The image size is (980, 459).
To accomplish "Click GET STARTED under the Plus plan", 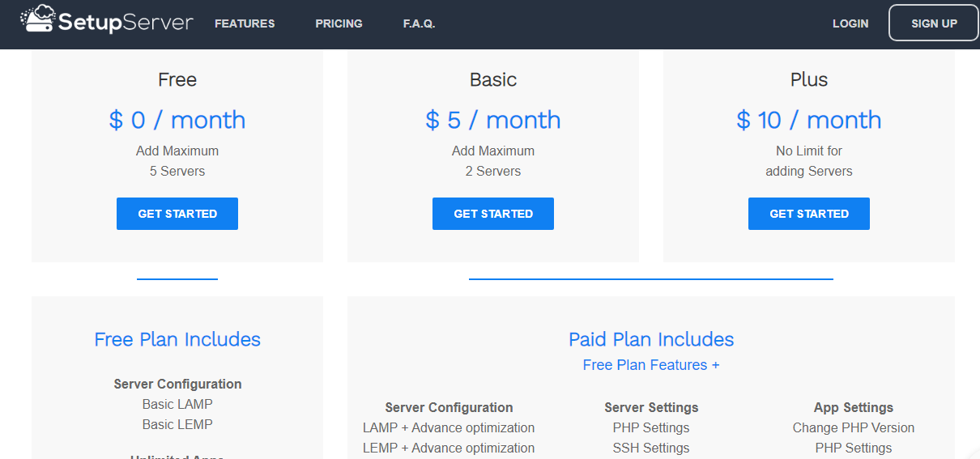I will 809,214.
